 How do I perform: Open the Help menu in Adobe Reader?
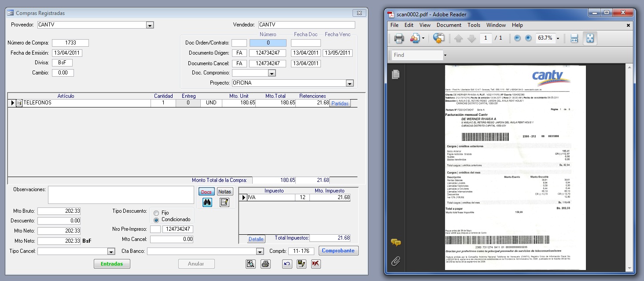[517, 25]
